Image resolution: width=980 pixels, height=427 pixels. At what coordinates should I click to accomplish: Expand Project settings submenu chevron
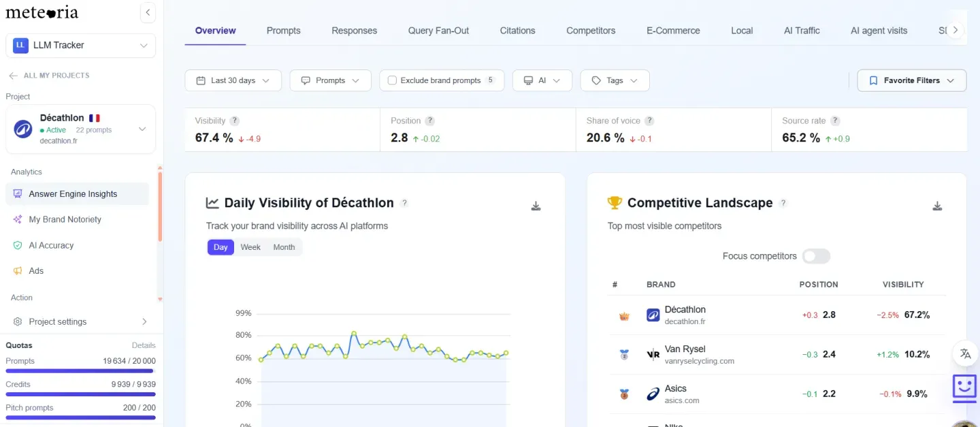144,322
